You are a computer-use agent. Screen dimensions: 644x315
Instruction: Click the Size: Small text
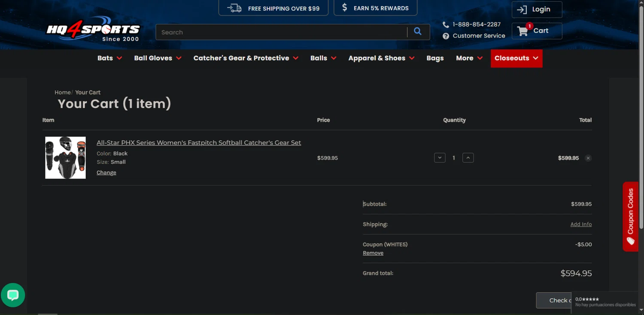point(111,162)
